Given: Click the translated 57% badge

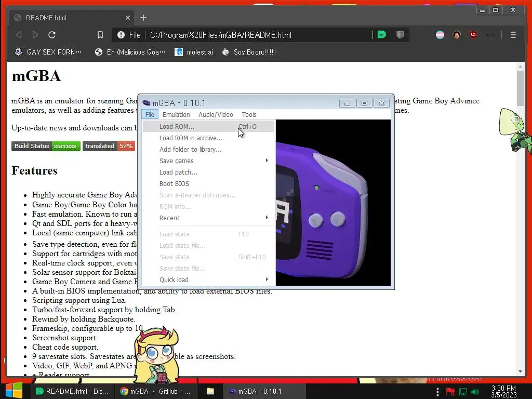Looking at the screenshot, I should tap(109, 146).
